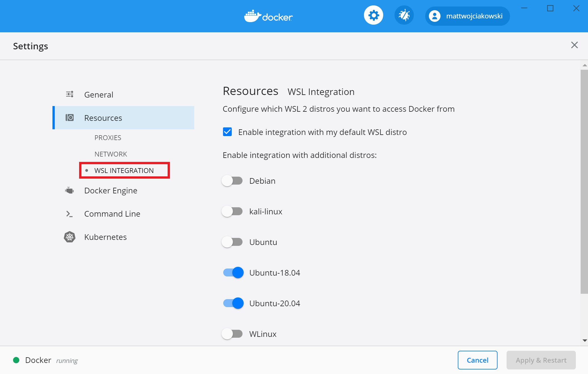Viewport: 588px width, 374px height.
Task: Click the General settings icon
Action: point(69,94)
